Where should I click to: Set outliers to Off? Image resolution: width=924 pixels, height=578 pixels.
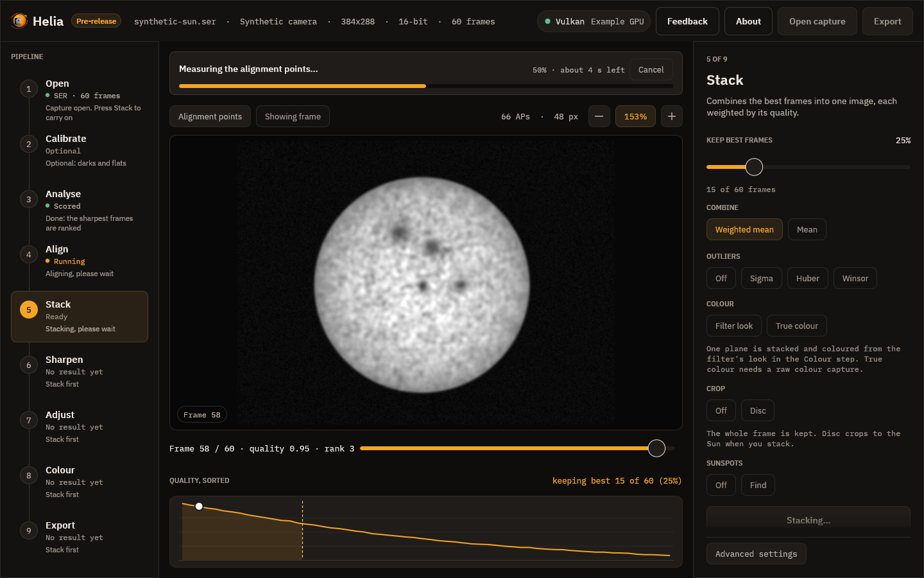[721, 278]
